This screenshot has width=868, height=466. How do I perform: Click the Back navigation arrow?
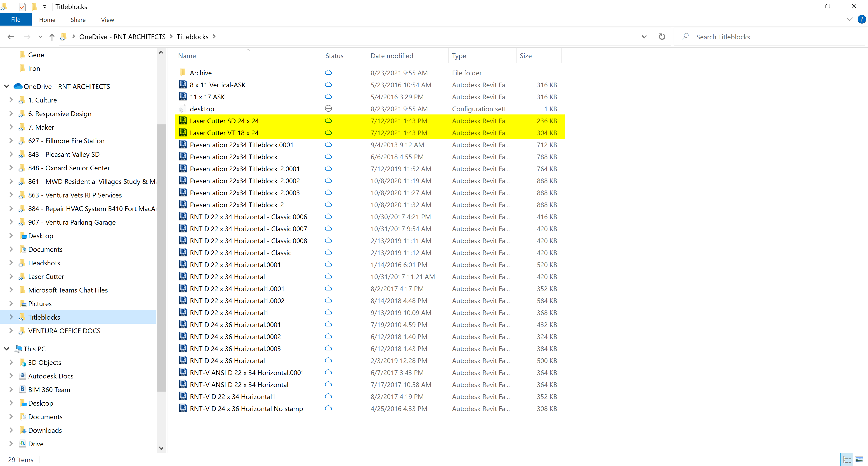11,37
